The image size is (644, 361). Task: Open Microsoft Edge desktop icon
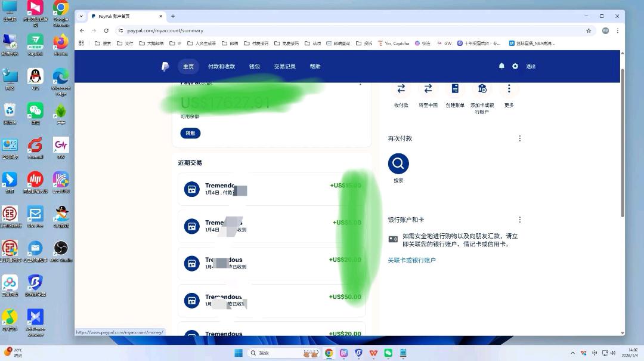pos(61,82)
